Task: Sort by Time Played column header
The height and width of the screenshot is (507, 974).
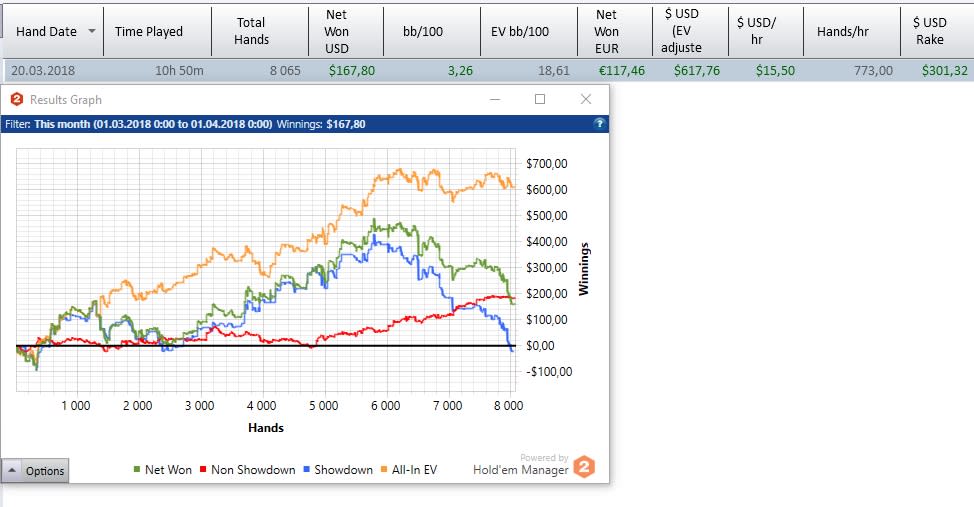Action: pos(157,31)
